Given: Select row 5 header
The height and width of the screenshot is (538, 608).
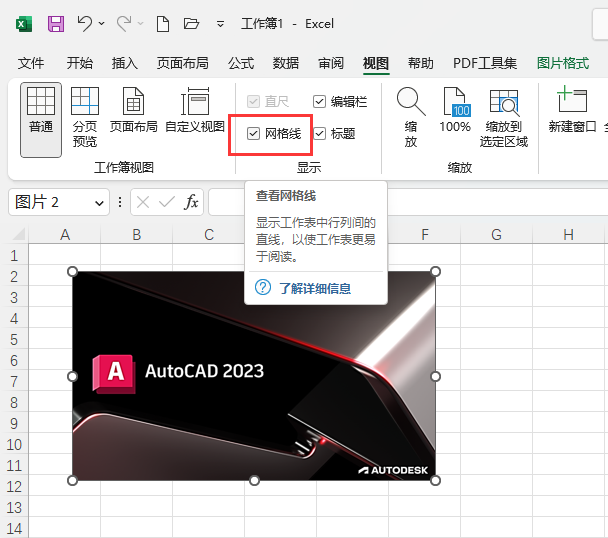Looking at the screenshot, I should point(14,339).
